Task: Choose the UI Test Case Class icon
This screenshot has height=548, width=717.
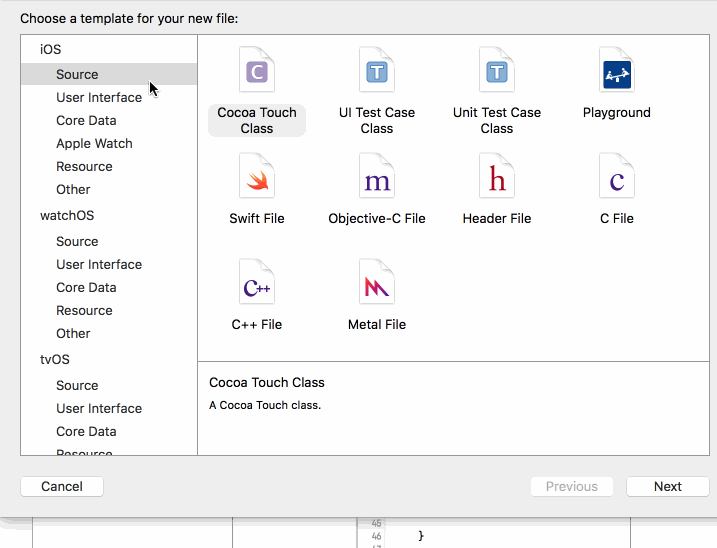Action: tap(377, 71)
